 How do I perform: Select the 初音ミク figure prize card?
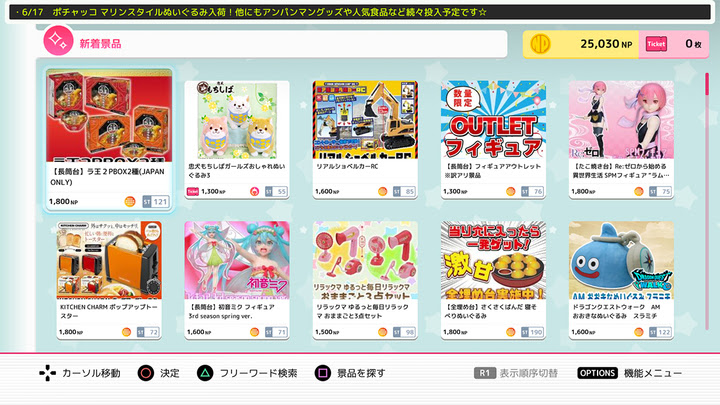tap(237, 281)
